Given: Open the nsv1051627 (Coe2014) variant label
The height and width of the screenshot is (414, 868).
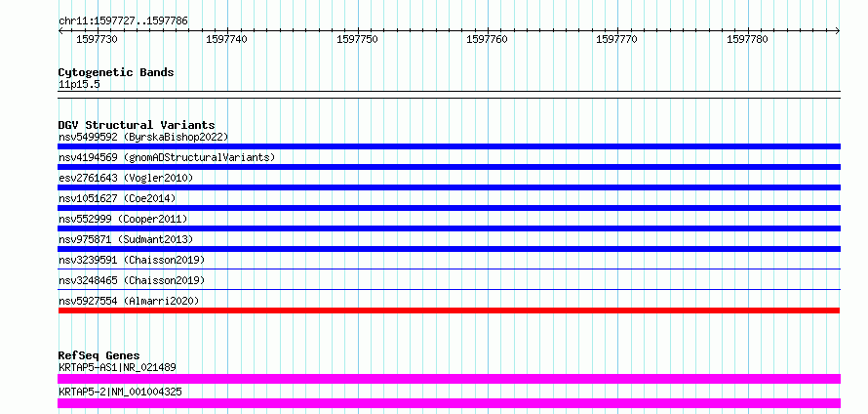Looking at the screenshot, I should point(117,198).
